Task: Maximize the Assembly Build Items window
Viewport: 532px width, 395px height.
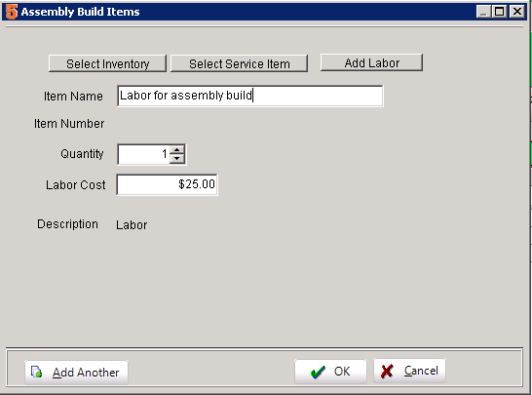Action: coord(500,12)
